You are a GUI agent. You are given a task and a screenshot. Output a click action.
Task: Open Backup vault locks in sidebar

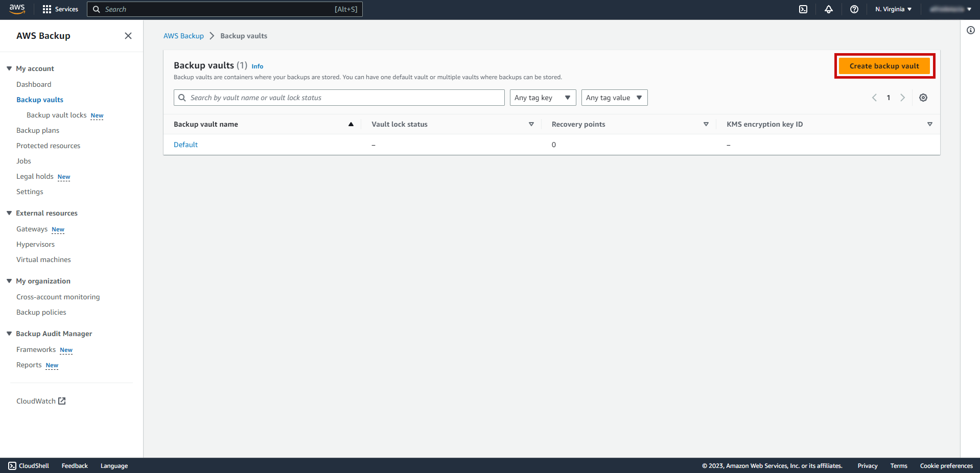pyautogui.click(x=57, y=115)
